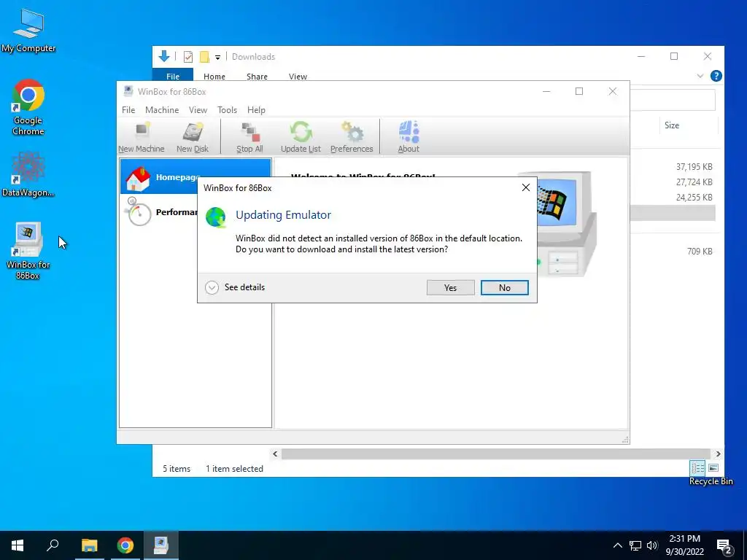Open File Explorer from the taskbar
The width and height of the screenshot is (747, 560).
click(x=89, y=545)
